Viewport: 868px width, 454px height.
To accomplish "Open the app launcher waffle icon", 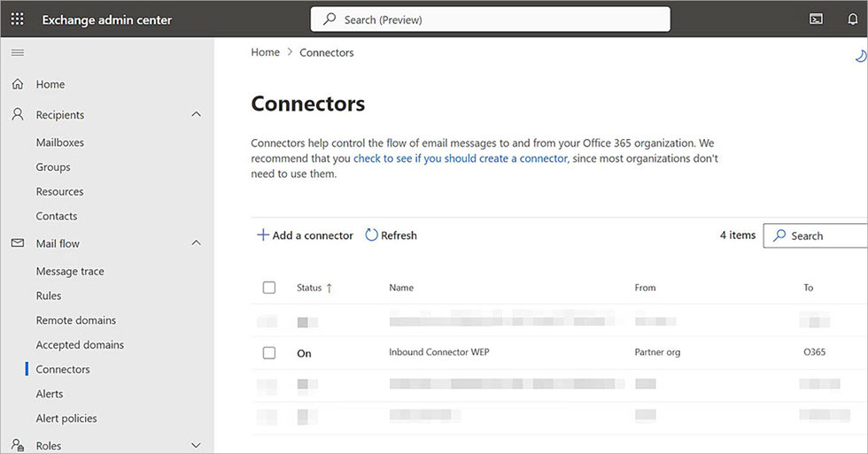I will 18,19.
